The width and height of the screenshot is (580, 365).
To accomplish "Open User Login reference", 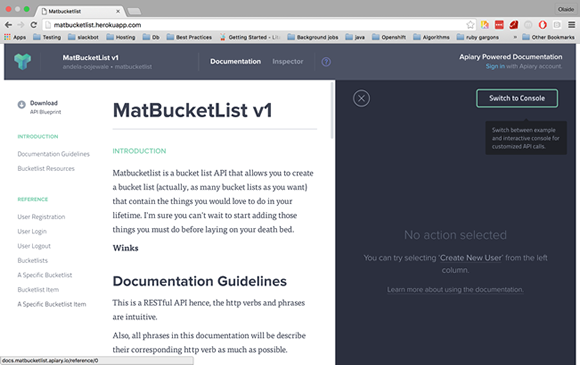I will click(32, 231).
